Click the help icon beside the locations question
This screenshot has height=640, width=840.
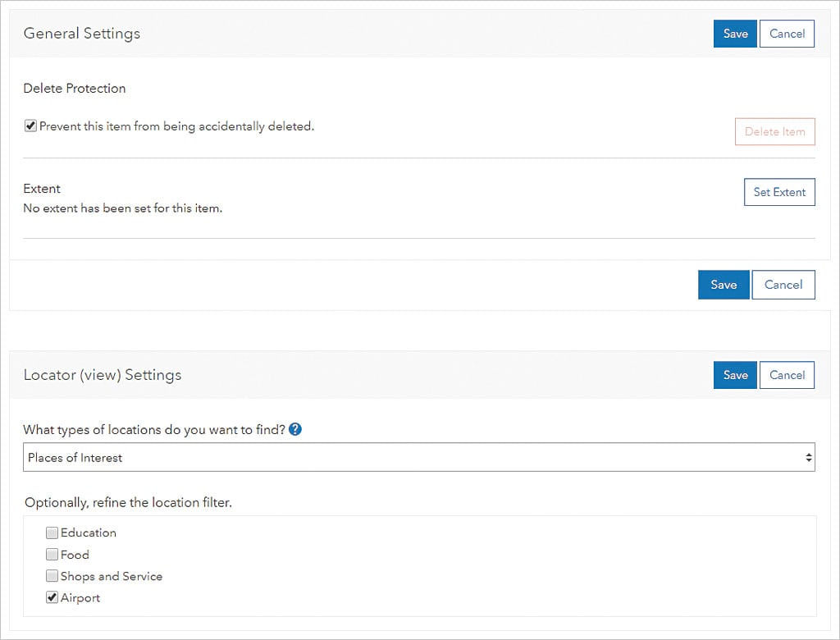[295, 429]
